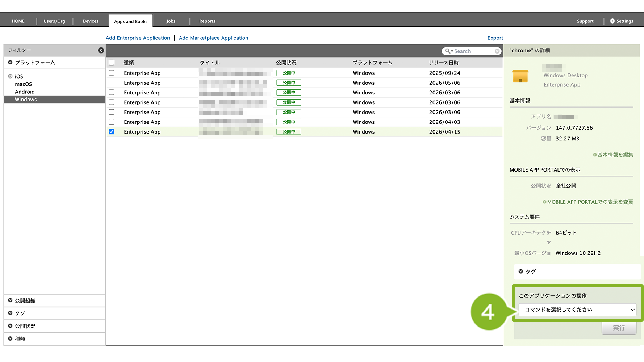Click the 実行 button
644x362 pixels.
[619, 328]
